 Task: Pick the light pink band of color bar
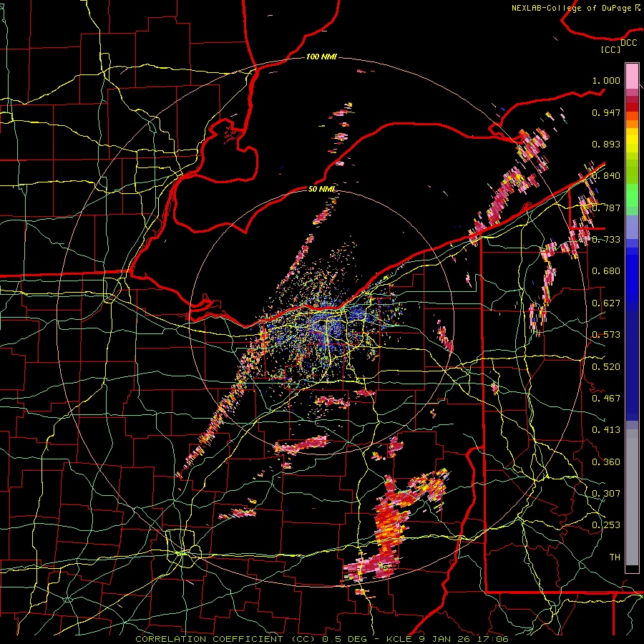point(632,76)
